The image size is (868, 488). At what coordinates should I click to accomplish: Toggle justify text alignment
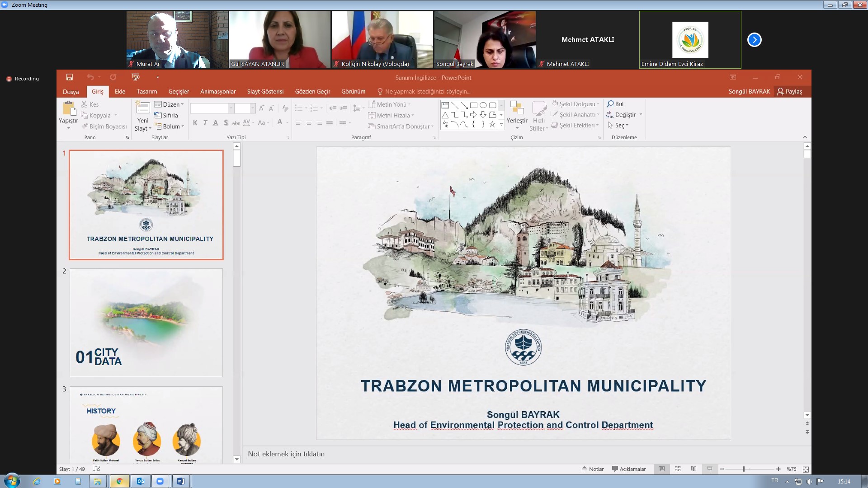click(330, 122)
